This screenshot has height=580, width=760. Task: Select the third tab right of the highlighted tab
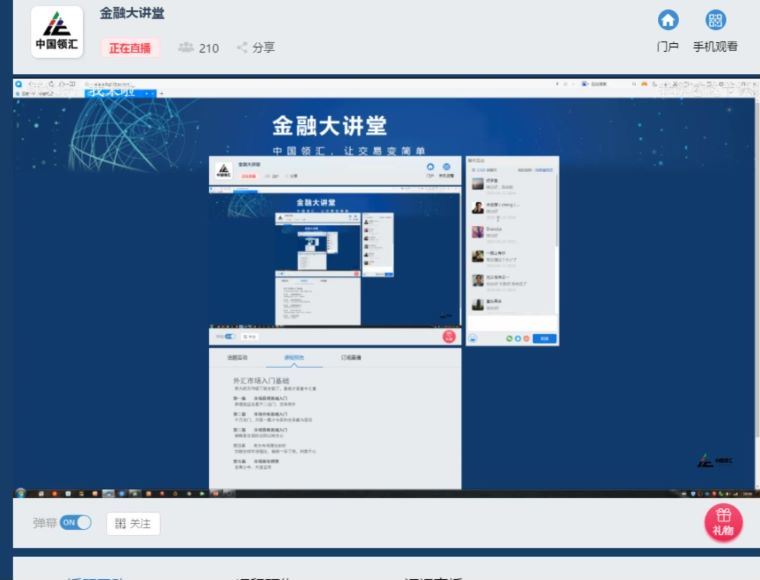tap(351, 358)
